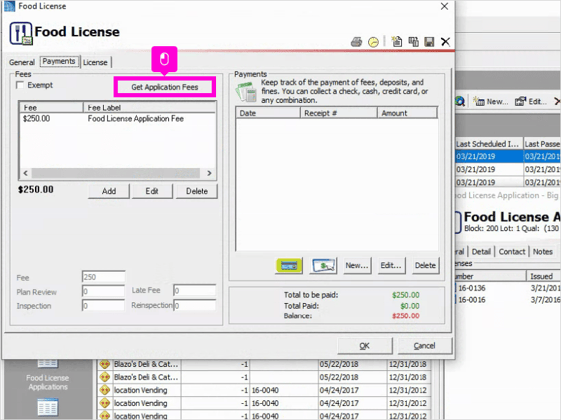Click the Late Fee input field
Screen dimensions: 561x420
tap(195, 290)
